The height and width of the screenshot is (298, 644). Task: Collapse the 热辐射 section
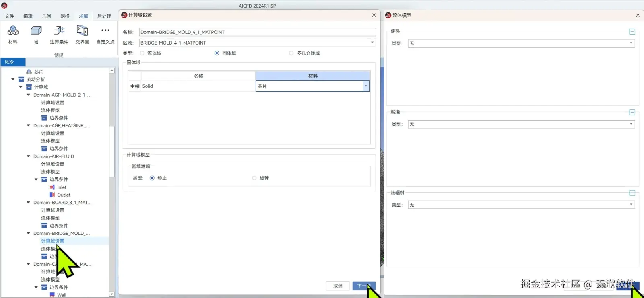pos(632,193)
